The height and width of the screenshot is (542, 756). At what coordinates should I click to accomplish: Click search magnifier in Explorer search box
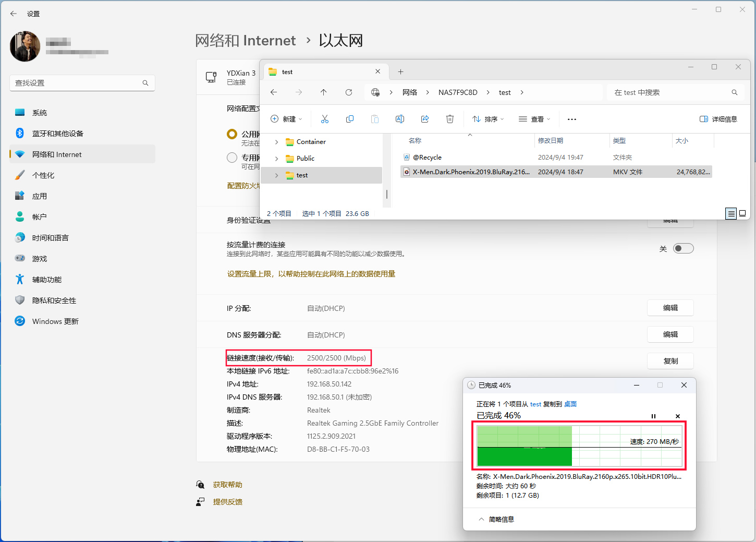click(735, 92)
